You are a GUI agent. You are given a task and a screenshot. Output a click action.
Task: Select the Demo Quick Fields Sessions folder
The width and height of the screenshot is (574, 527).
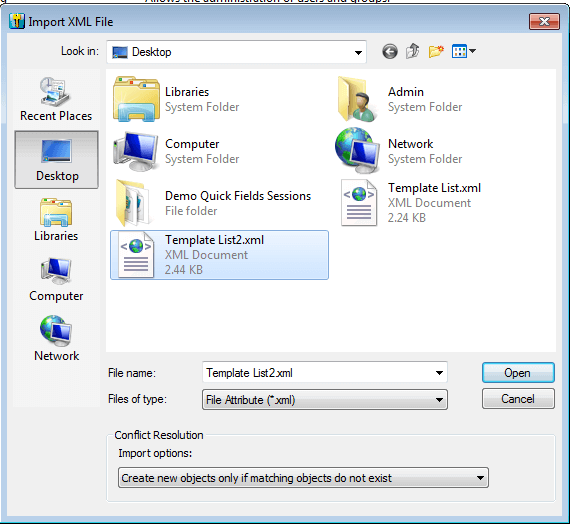coord(213,203)
